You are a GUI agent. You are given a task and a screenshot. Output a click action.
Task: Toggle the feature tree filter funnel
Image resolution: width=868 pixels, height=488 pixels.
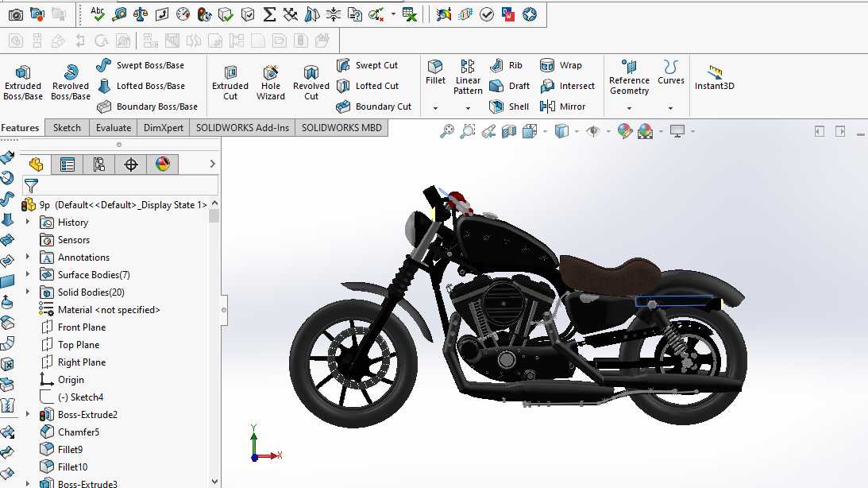tap(31, 185)
